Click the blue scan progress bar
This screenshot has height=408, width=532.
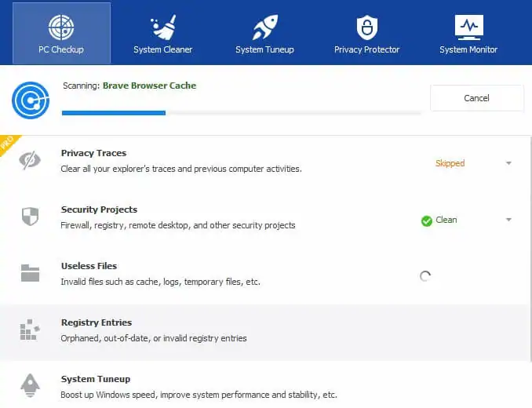(x=114, y=113)
